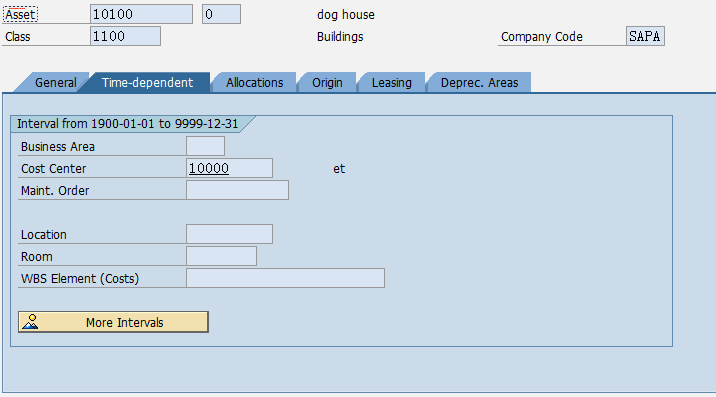Select the Time-dependent tab
Viewport: 716px width, 397px height.
click(147, 83)
